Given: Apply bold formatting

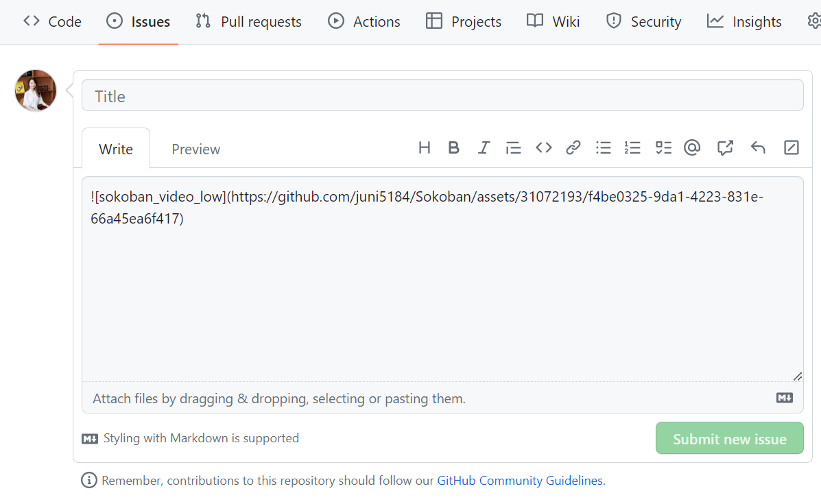Looking at the screenshot, I should point(453,148).
